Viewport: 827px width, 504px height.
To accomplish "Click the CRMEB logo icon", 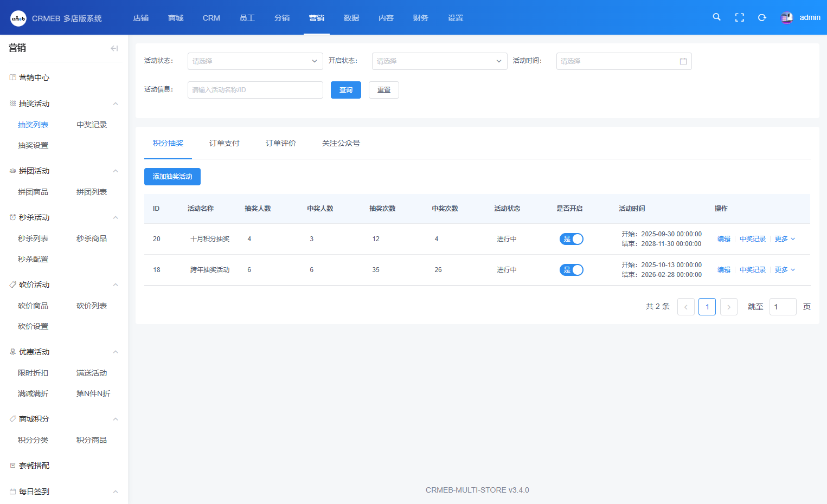I will (x=18, y=18).
